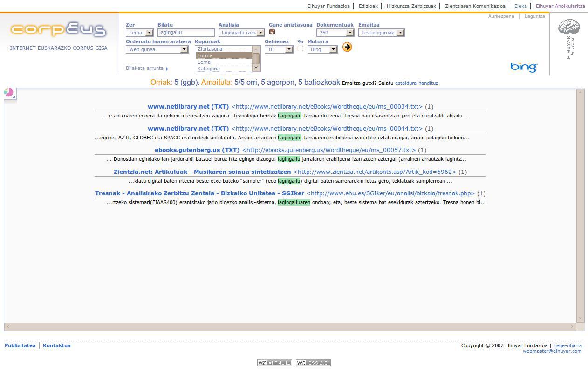
Task: Expand Bilaketa arrunta search options
Action: coord(147,68)
